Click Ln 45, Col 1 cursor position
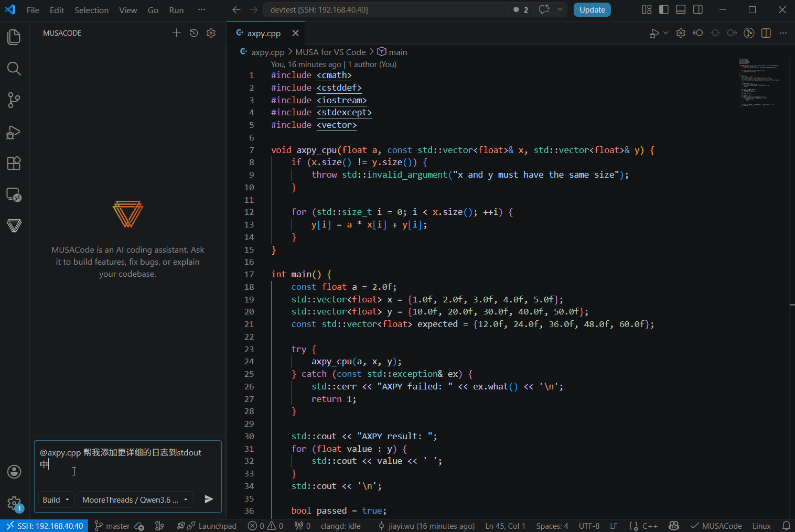795x532 pixels. (x=505, y=526)
